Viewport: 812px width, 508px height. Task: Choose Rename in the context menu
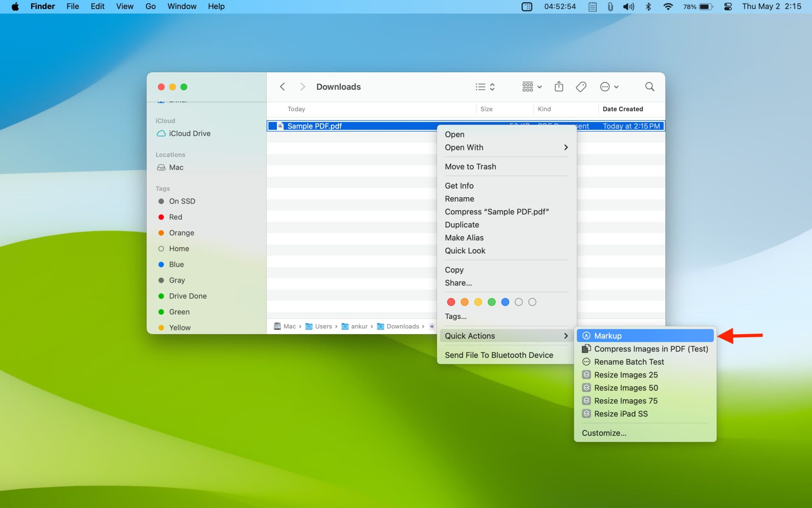click(506, 199)
